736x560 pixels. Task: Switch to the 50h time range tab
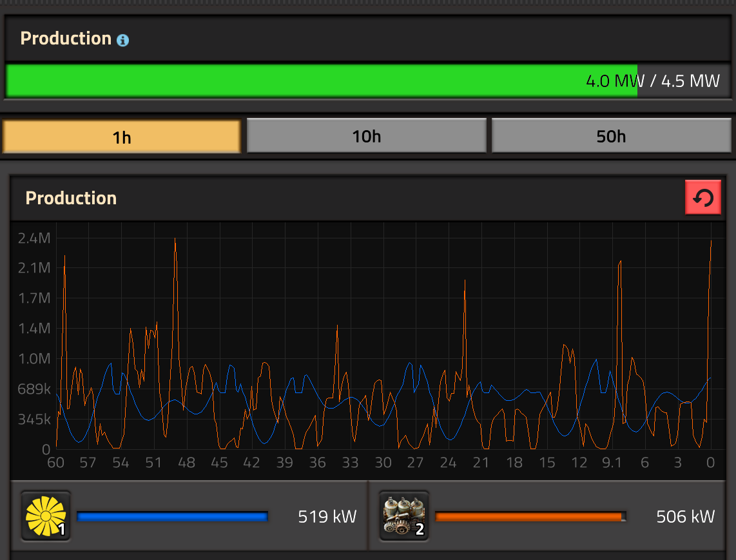pos(611,136)
